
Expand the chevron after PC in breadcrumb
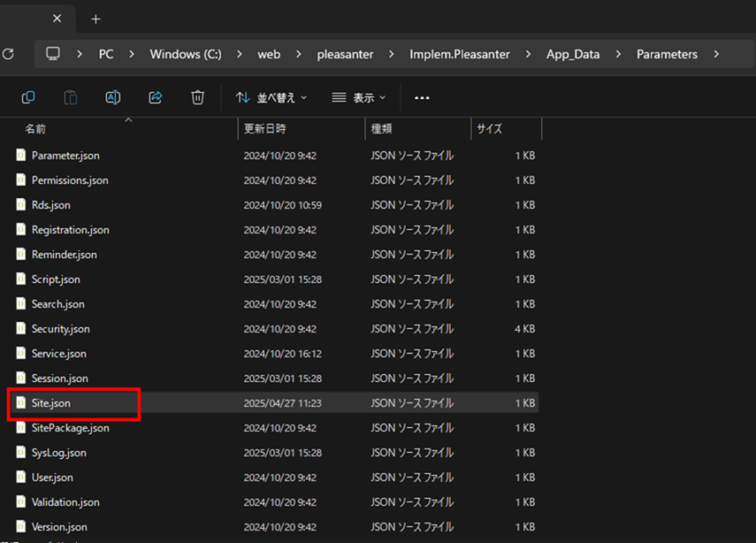pyautogui.click(x=132, y=54)
